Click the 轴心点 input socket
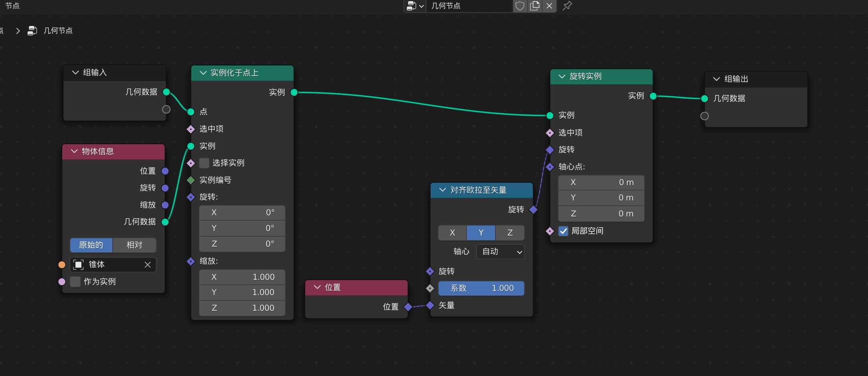Viewport: 868px width, 376px height. [x=550, y=167]
